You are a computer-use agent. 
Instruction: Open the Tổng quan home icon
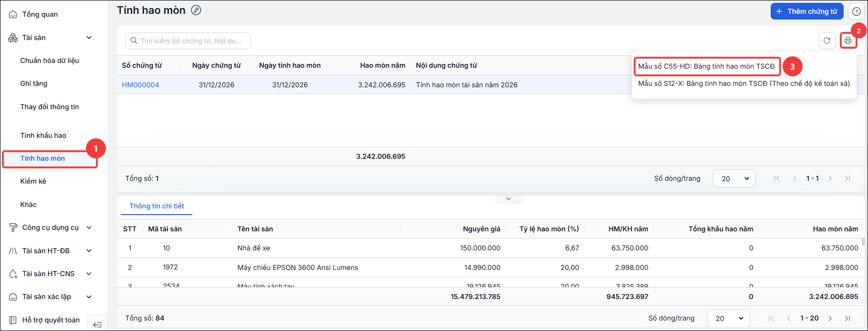click(13, 14)
